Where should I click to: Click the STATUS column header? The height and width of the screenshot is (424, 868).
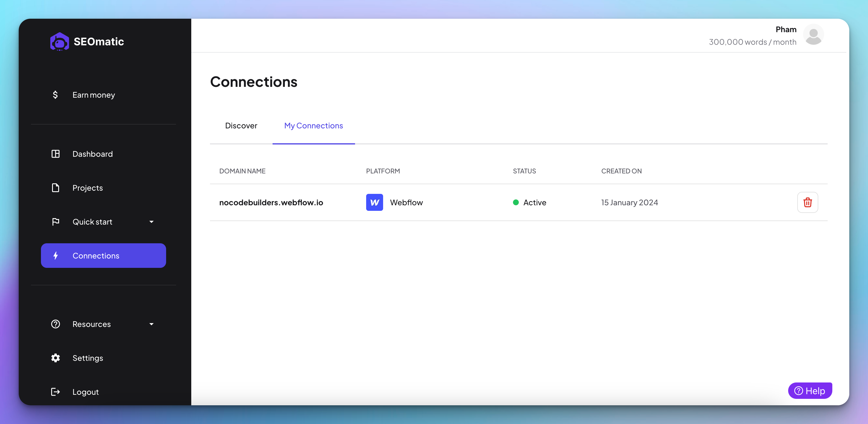pyautogui.click(x=524, y=171)
